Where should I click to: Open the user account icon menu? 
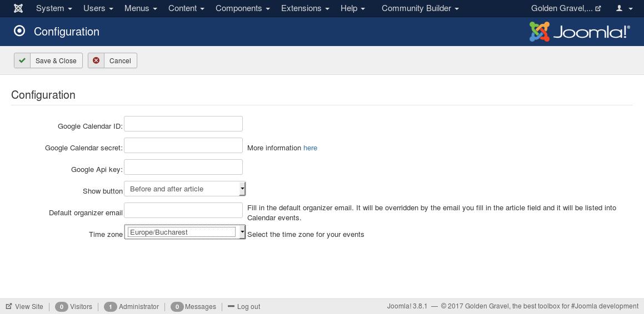pyautogui.click(x=625, y=8)
